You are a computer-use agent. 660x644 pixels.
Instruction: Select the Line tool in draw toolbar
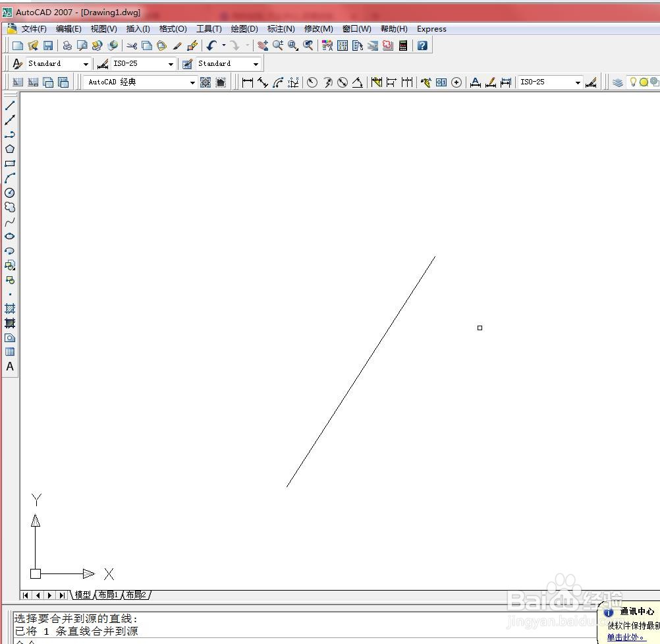pos(10,105)
